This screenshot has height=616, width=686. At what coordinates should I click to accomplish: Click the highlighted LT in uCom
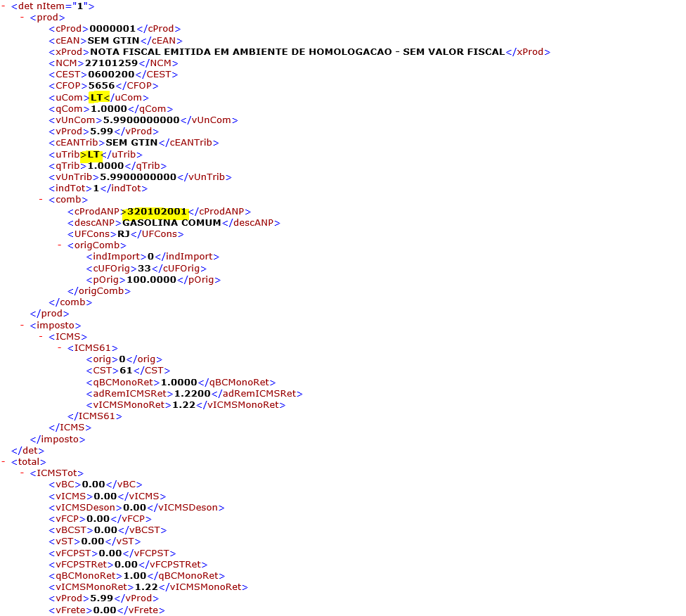(97, 98)
